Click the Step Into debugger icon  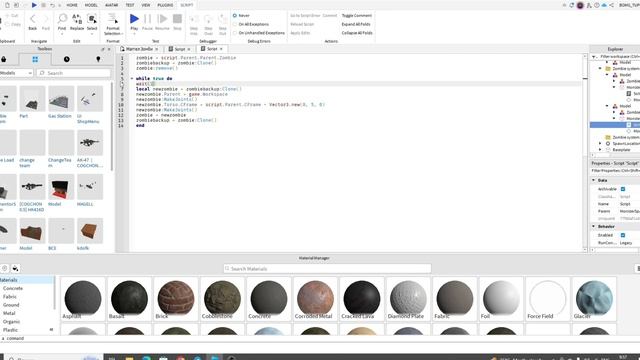194,19
